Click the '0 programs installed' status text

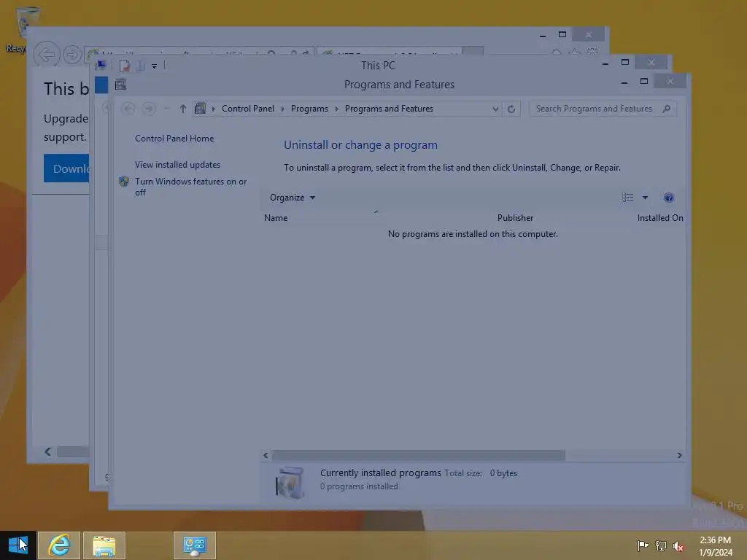coord(359,486)
